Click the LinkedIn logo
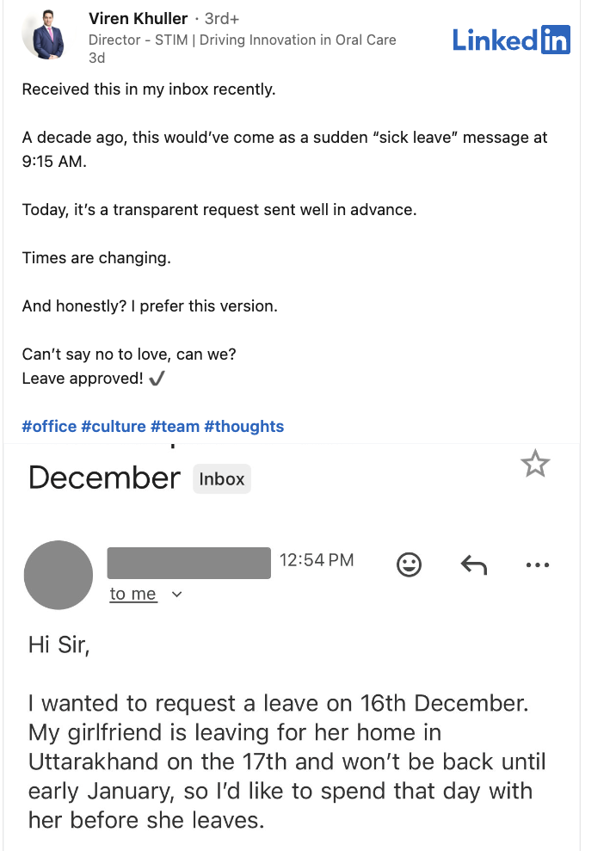Screen dimensions: 616x851 pyautogui.click(x=511, y=40)
